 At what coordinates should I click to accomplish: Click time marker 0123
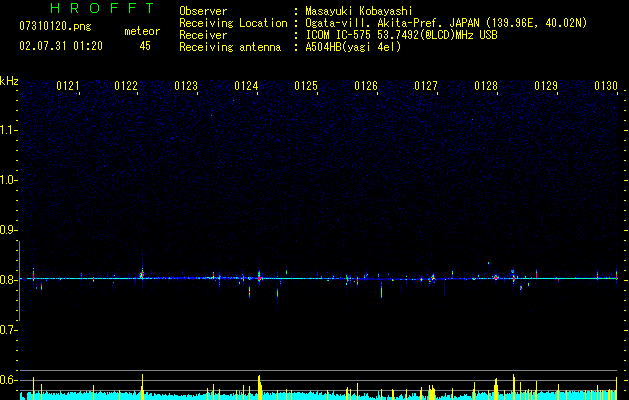pyautogui.click(x=186, y=86)
